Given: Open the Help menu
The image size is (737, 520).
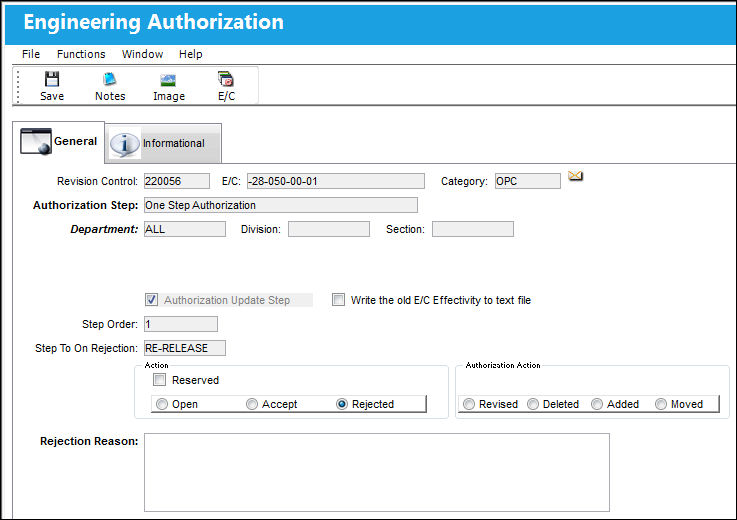Looking at the screenshot, I should click(190, 54).
